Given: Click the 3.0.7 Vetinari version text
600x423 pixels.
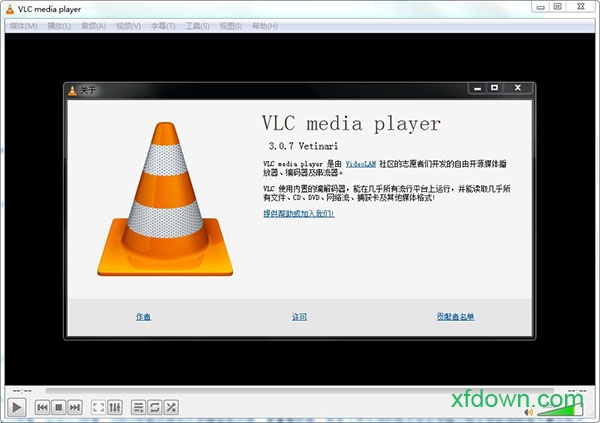Looking at the screenshot, I should point(303,146).
